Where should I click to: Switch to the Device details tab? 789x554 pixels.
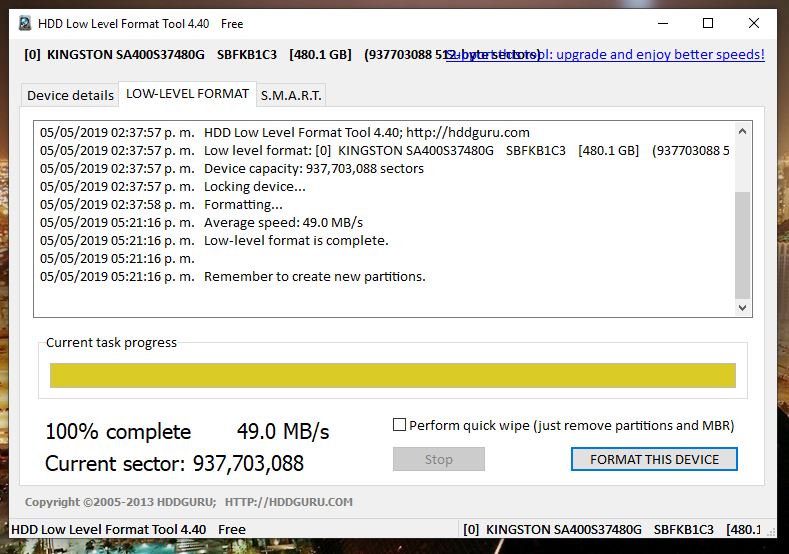[70, 96]
